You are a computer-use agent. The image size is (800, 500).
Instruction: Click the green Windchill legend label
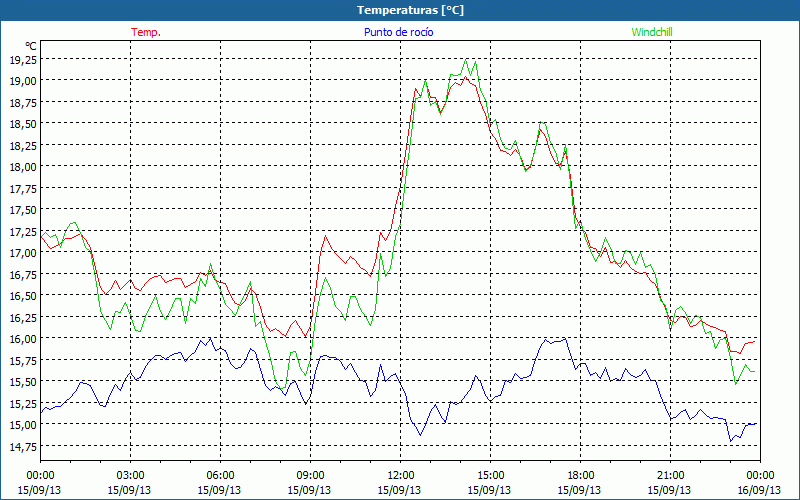click(x=652, y=32)
